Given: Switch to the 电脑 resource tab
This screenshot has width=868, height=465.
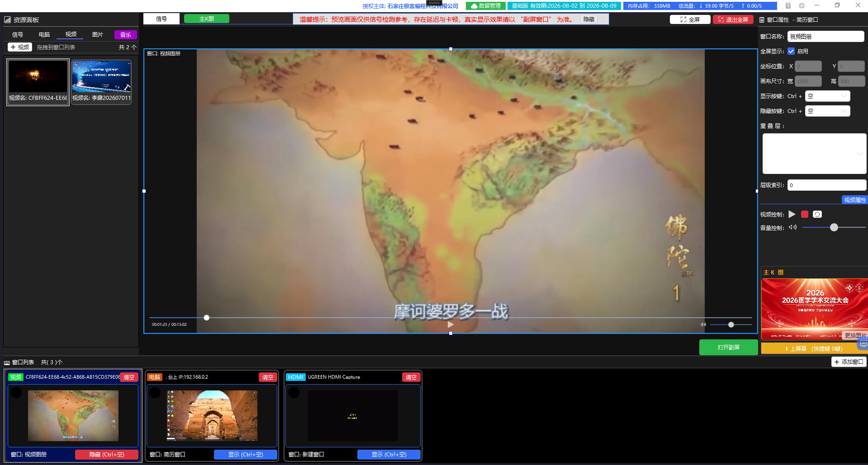Looking at the screenshot, I should [44, 35].
